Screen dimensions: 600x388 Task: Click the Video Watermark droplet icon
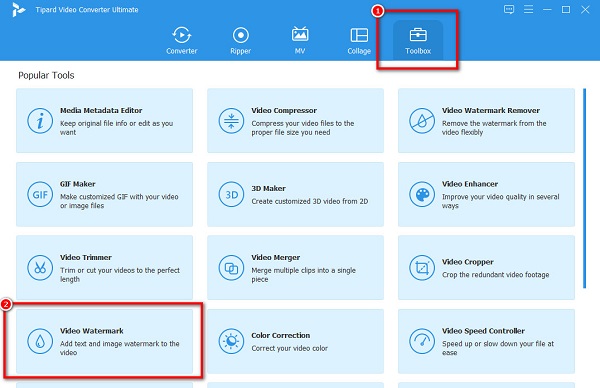[x=40, y=341]
